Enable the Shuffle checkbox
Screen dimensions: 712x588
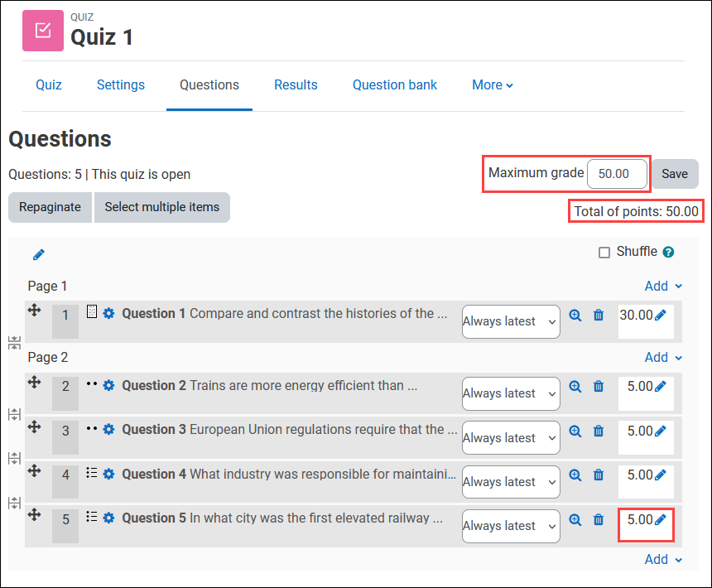604,252
